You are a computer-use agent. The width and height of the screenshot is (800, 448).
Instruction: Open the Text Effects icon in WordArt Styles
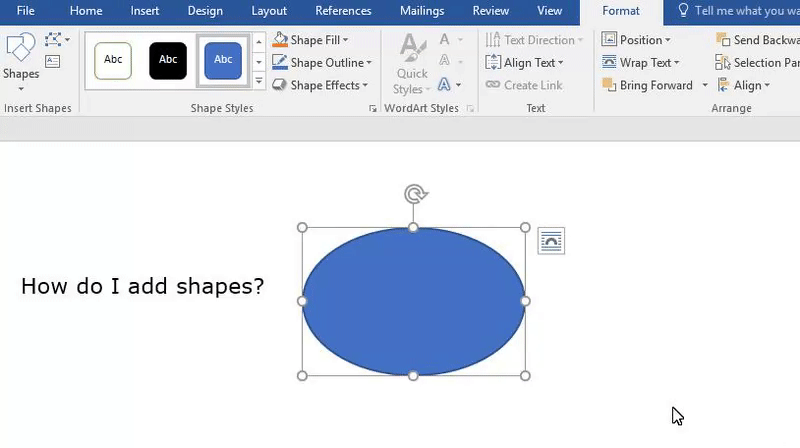444,85
